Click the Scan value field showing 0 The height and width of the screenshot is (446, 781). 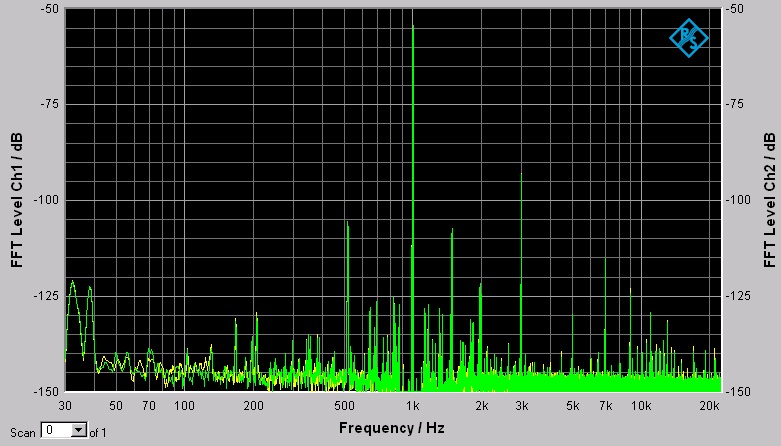(55, 431)
